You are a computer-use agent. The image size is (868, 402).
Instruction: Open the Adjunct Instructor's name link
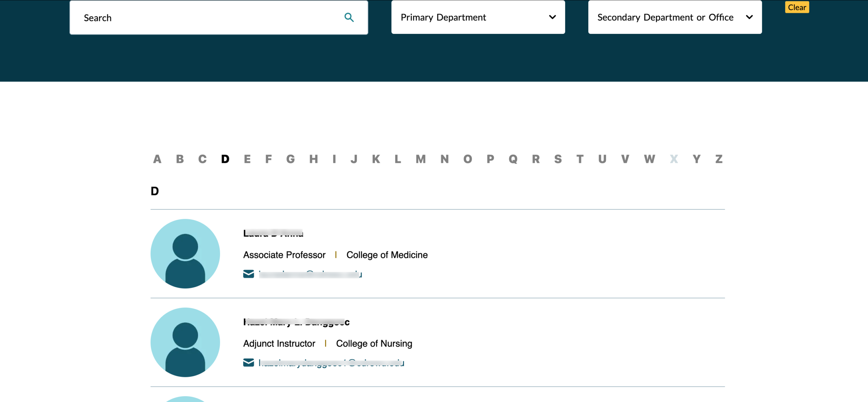pos(296,322)
